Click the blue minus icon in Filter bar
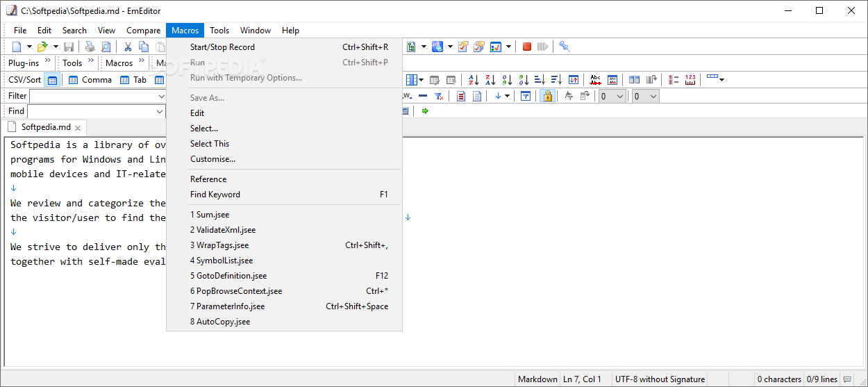 [423, 96]
